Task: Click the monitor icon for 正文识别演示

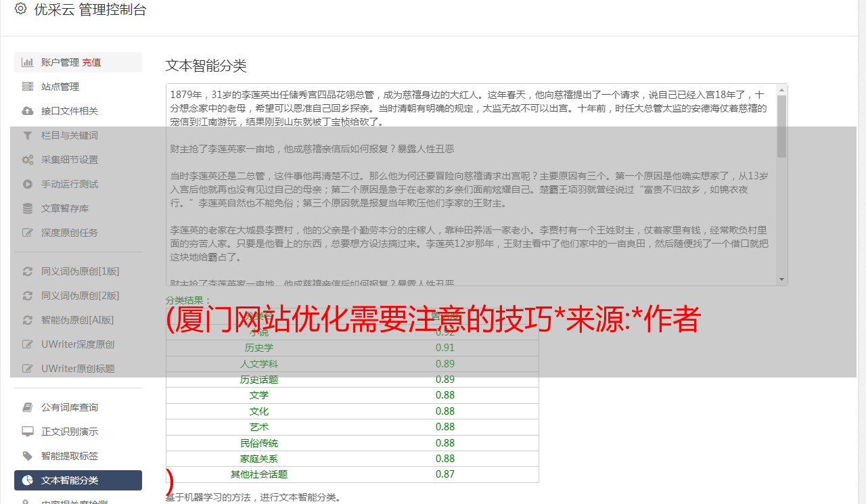Action: point(28,432)
